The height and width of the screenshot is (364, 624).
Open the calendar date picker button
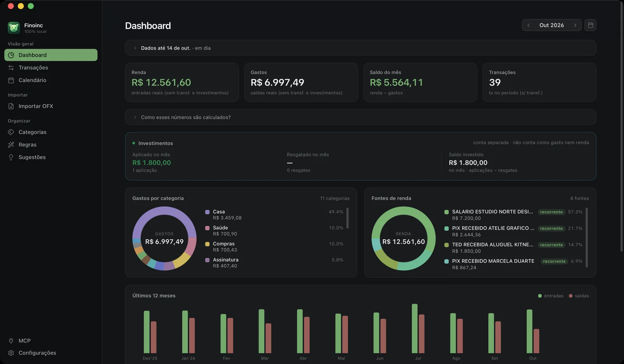point(590,25)
